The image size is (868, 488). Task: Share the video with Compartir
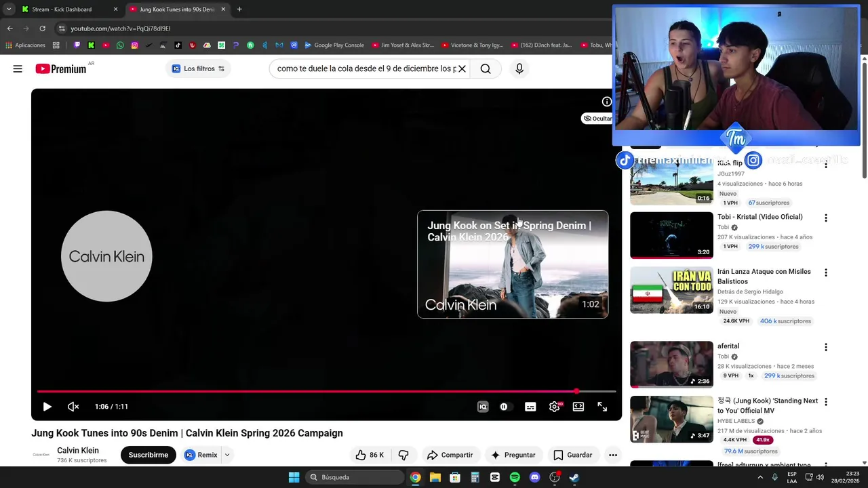pyautogui.click(x=450, y=455)
